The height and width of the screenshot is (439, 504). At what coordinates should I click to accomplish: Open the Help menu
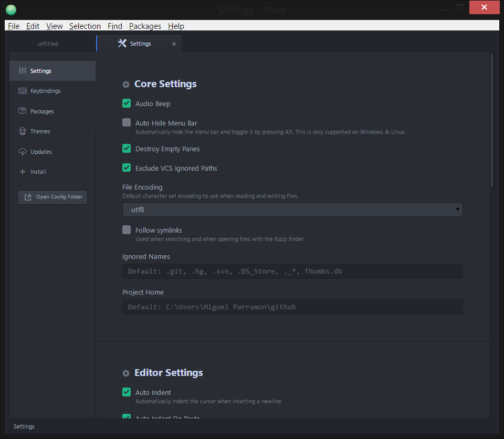tap(176, 26)
